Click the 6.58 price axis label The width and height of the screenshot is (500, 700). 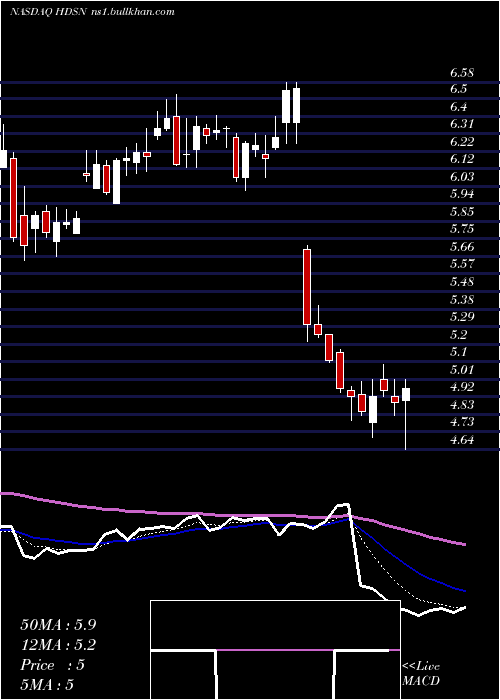tap(462, 73)
